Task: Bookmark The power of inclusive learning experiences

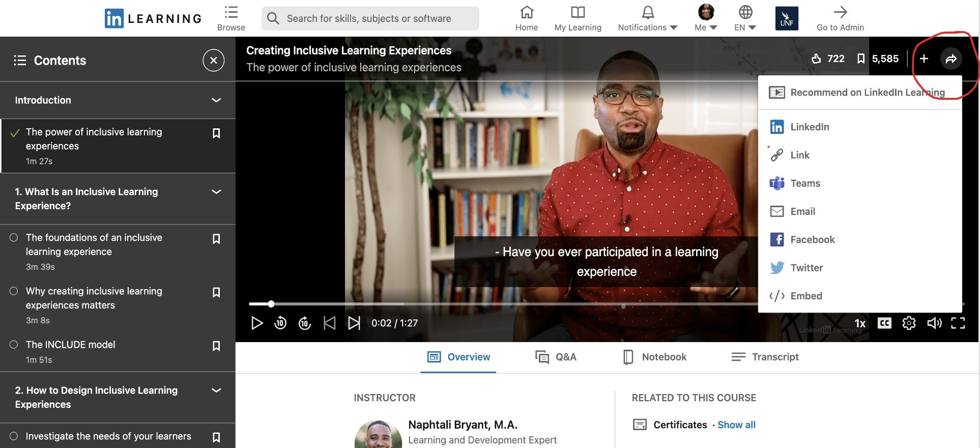Action: [216, 133]
